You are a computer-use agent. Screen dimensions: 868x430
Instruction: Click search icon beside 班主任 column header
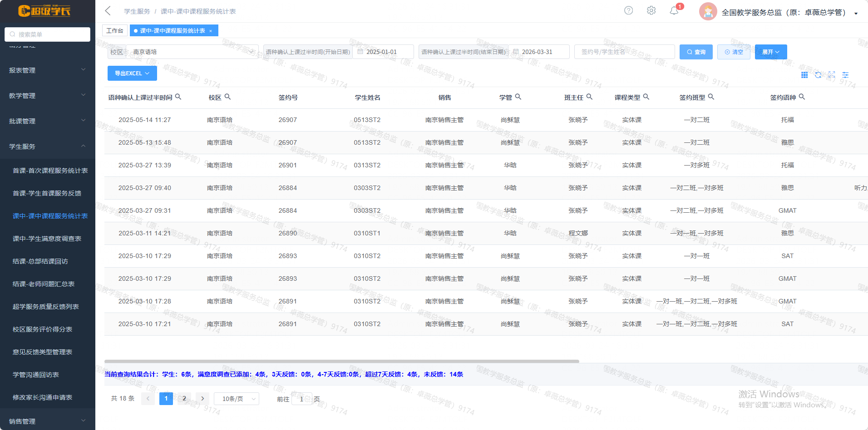coord(589,97)
